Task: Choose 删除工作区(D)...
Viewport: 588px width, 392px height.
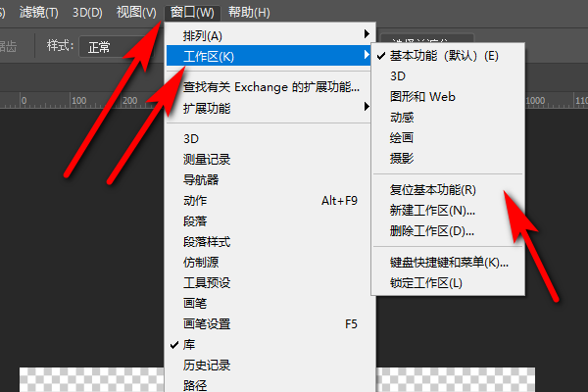Action: click(448, 231)
